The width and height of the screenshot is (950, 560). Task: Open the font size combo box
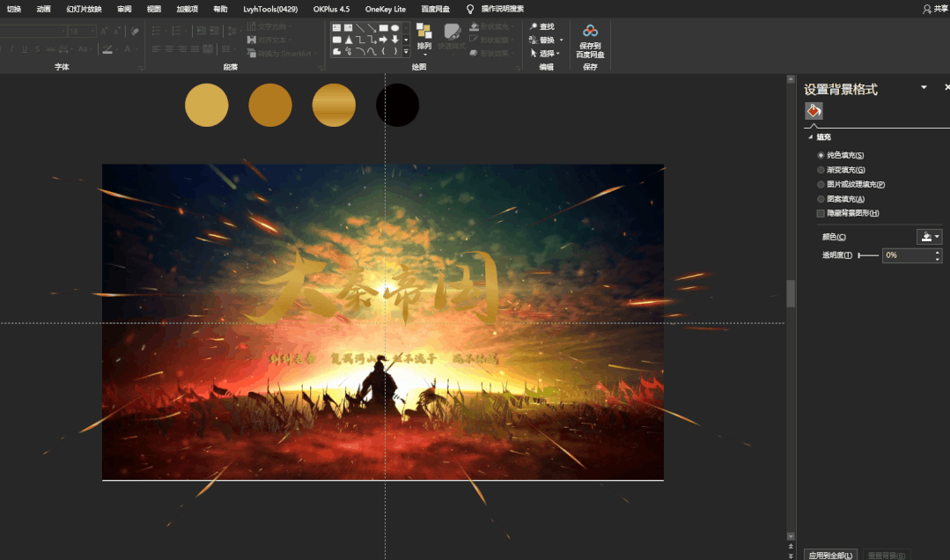(x=82, y=31)
